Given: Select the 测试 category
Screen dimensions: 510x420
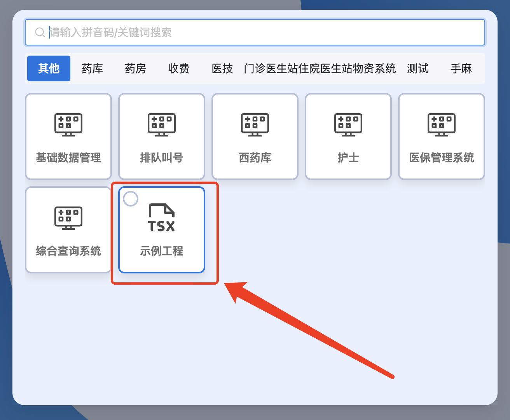Looking at the screenshot, I should pyautogui.click(x=417, y=68).
